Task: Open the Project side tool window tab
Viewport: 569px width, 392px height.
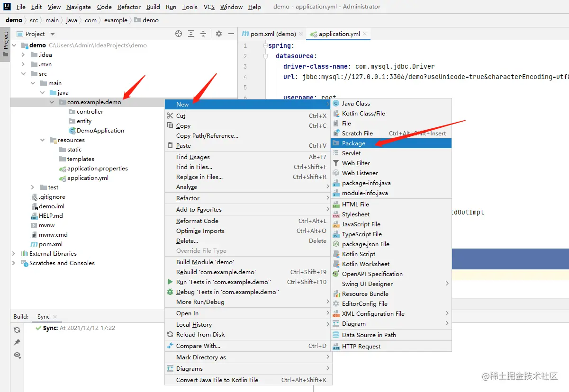Action: click(5, 44)
